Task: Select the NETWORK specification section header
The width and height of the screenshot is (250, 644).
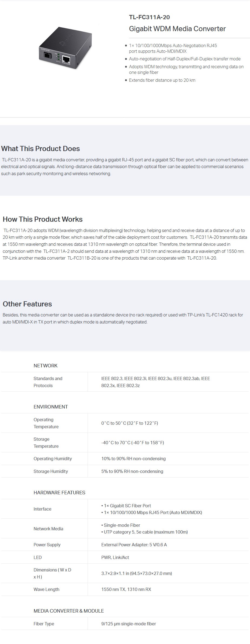Action: (x=45, y=366)
